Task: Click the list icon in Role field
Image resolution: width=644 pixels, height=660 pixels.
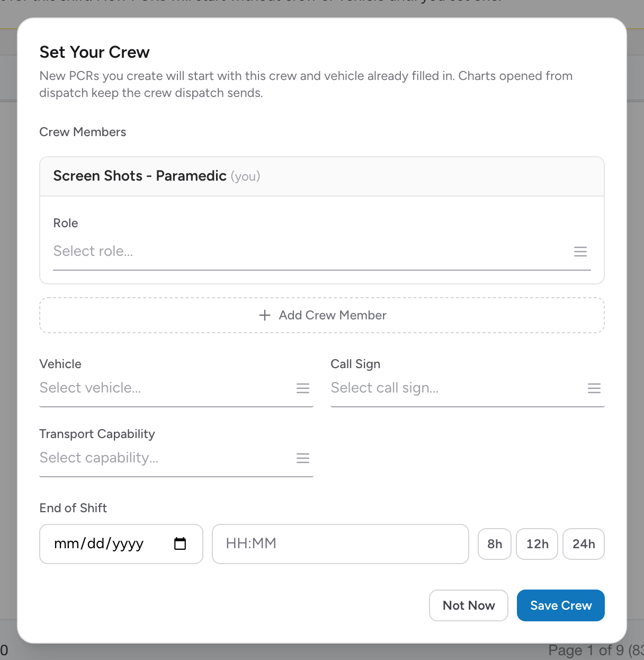Action: coord(580,252)
